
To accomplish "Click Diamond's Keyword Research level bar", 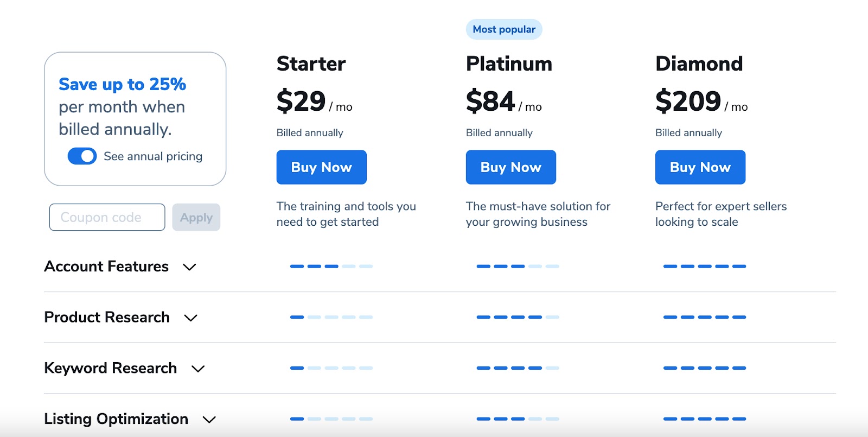I will click(x=704, y=368).
